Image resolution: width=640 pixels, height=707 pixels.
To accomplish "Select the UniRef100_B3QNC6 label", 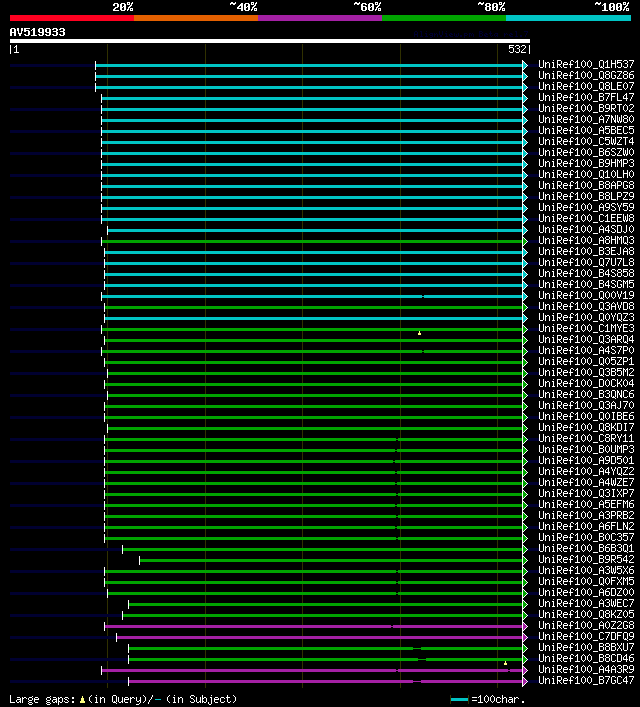I will point(586,394).
